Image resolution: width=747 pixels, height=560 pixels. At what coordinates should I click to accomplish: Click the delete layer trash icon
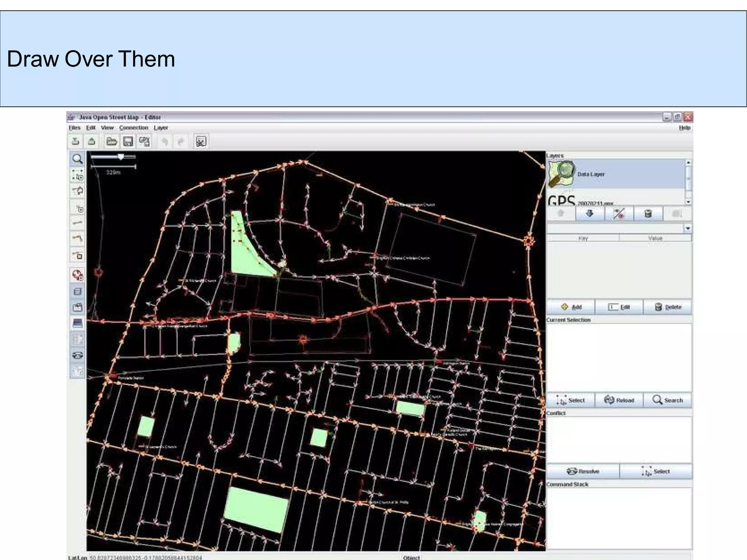(x=648, y=214)
